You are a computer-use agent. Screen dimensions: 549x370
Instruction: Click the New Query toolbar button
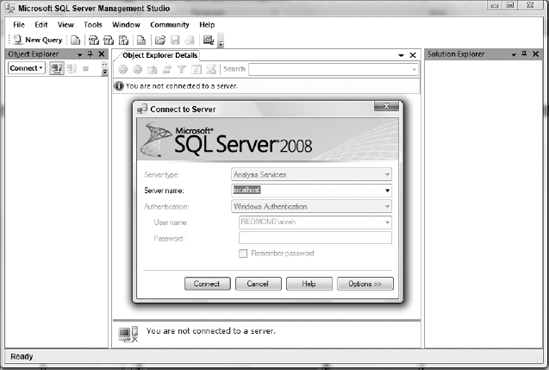point(38,40)
